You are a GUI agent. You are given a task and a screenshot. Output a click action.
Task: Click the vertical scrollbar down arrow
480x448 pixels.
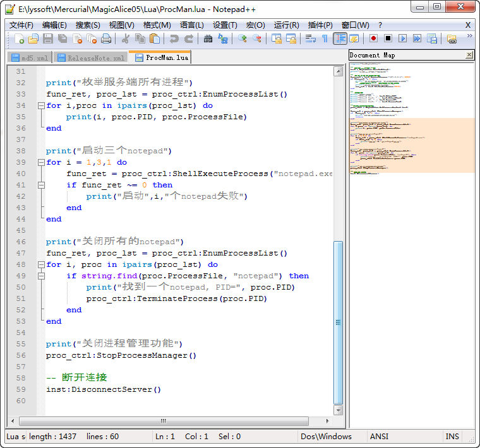[338, 410]
